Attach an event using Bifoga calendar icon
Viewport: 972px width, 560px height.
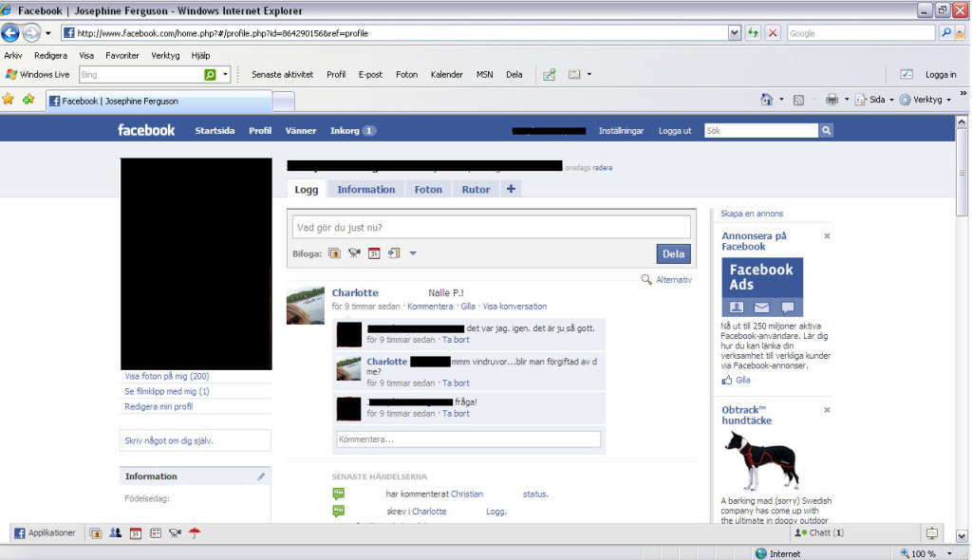(x=374, y=253)
